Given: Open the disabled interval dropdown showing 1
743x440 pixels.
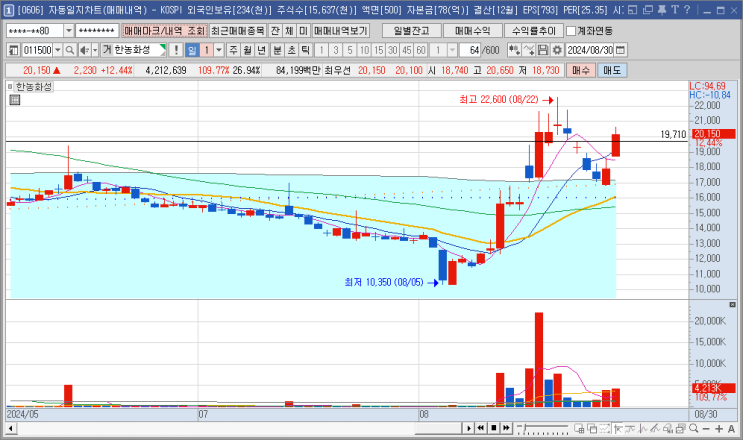Looking at the screenshot, I should [x=452, y=50].
